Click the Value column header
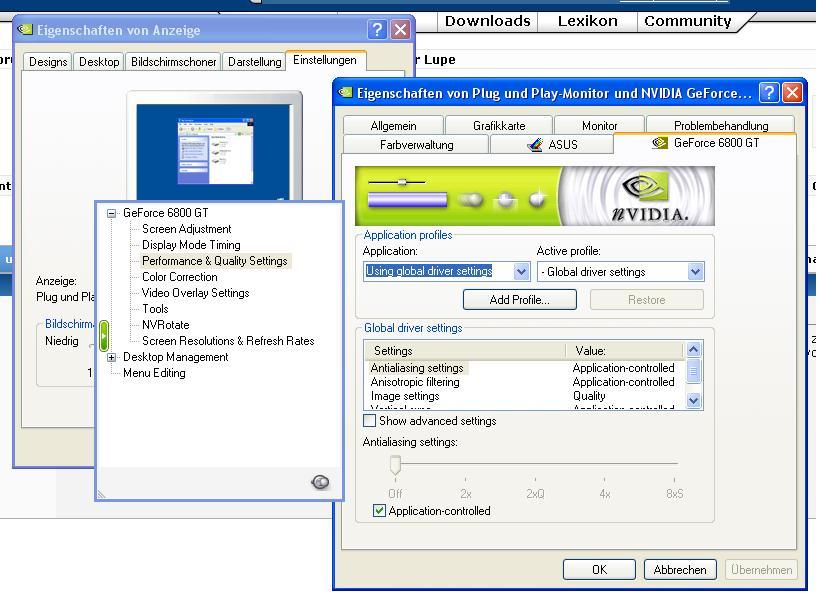 pyautogui.click(x=625, y=351)
